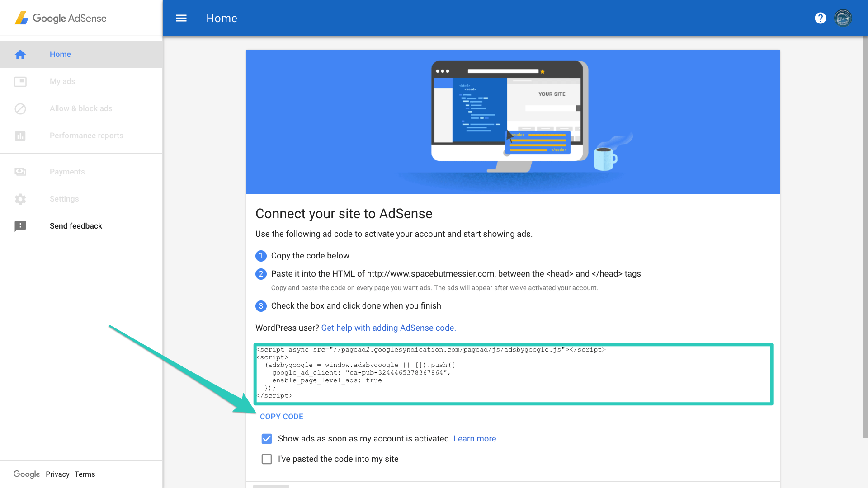Uncheck Show ads when account activated
868x488 pixels.
click(267, 439)
